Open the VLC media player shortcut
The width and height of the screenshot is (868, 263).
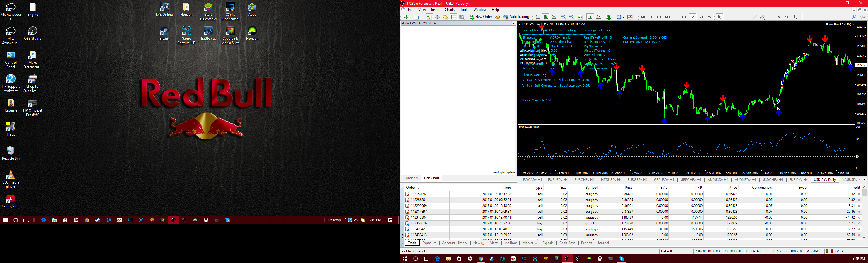click(11, 179)
